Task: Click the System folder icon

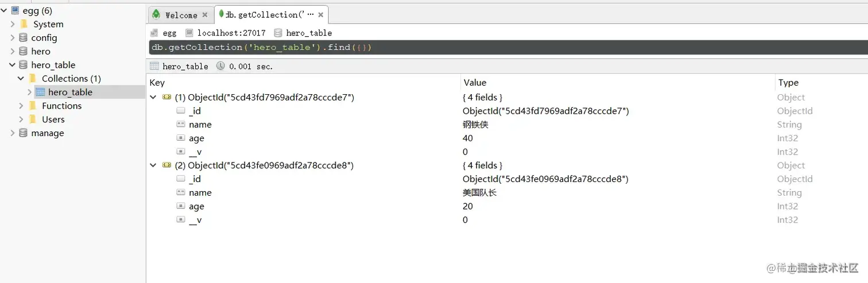Action: [24, 24]
